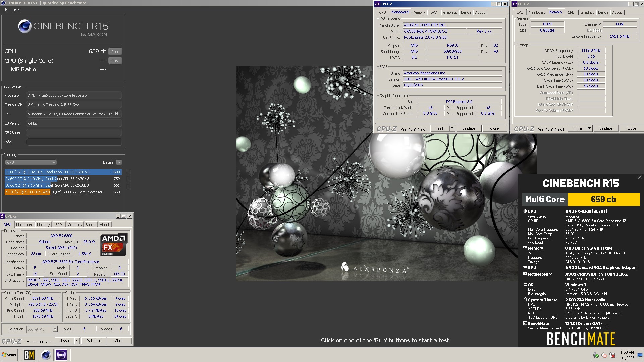Click the Windows OS icon in BenchMate panel

[525, 285]
